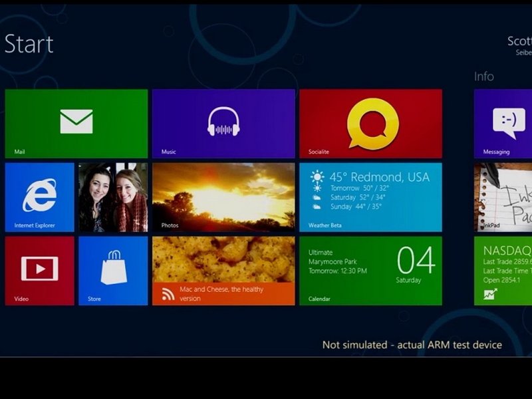
Task: Click the Start heading text
Action: (29, 44)
